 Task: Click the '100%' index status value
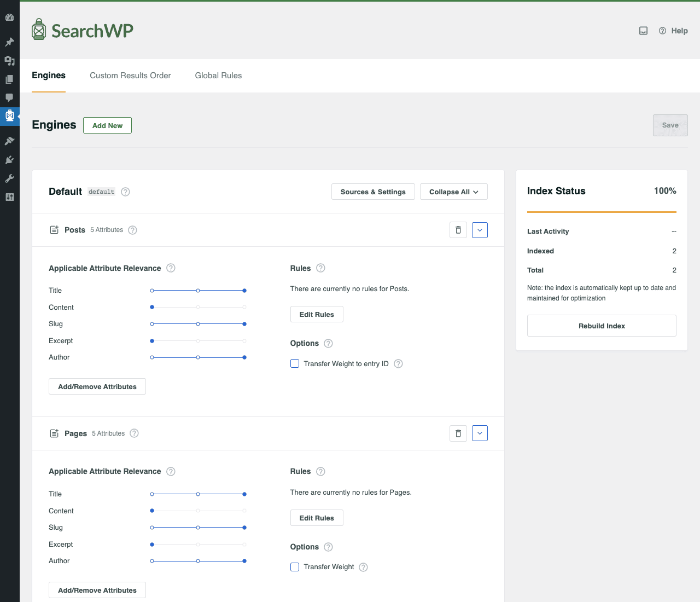665,191
